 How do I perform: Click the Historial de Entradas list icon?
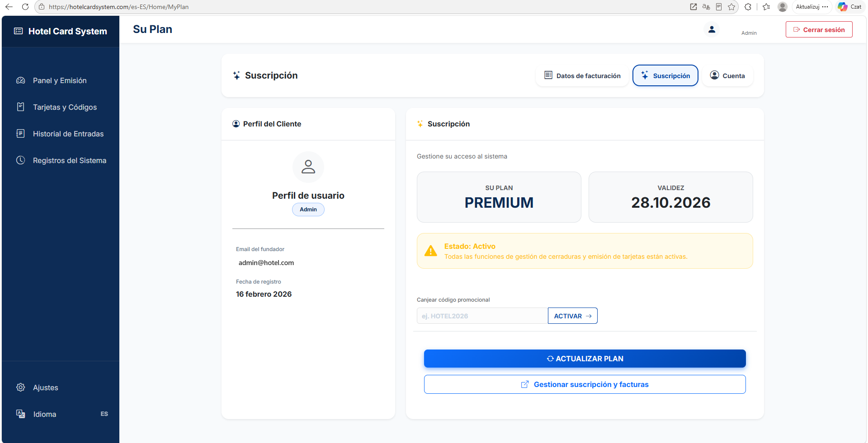(20, 134)
